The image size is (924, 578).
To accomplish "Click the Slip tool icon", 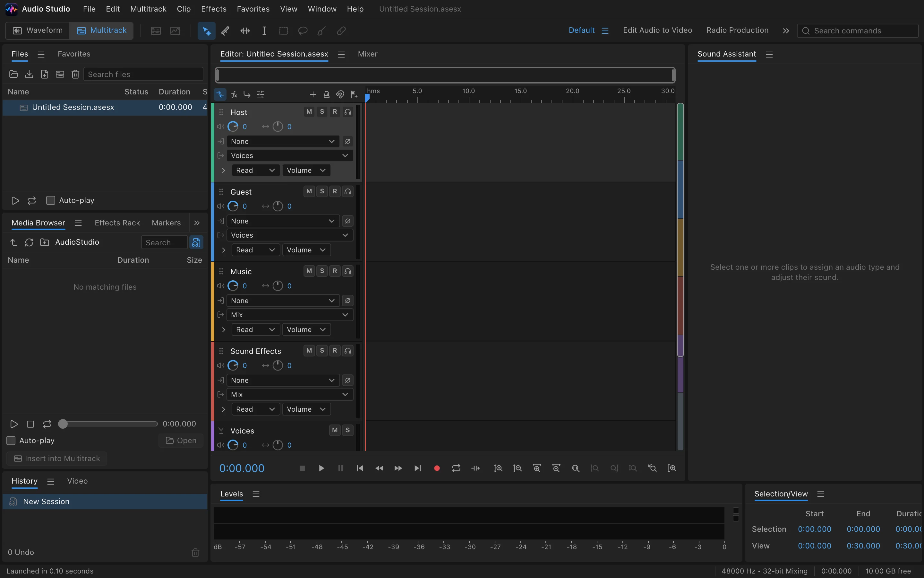I will (245, 31).
